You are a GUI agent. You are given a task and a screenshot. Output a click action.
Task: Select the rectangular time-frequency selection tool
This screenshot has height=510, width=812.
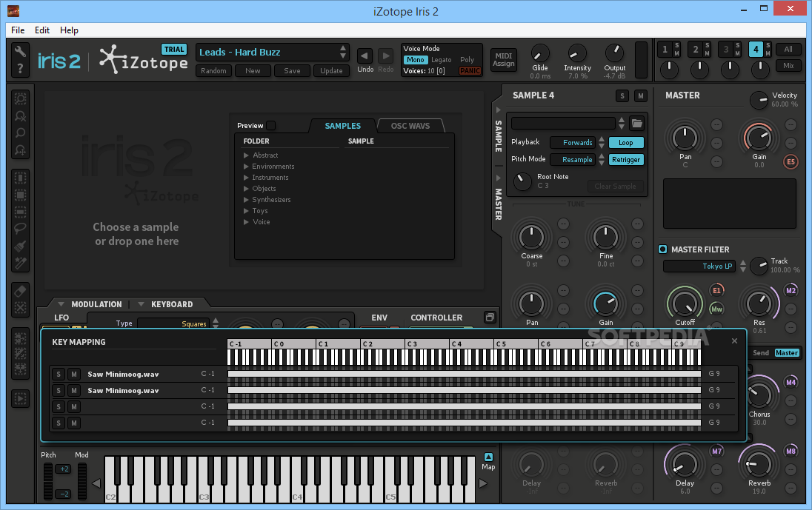(20, 195)
